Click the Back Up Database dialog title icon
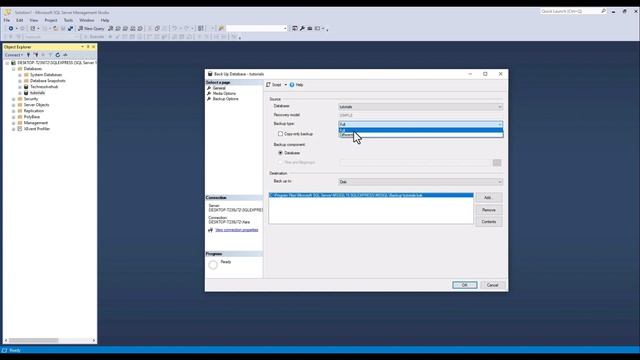Screen dimensions: 640x360 pyautogui.click(x=210, y=74)
